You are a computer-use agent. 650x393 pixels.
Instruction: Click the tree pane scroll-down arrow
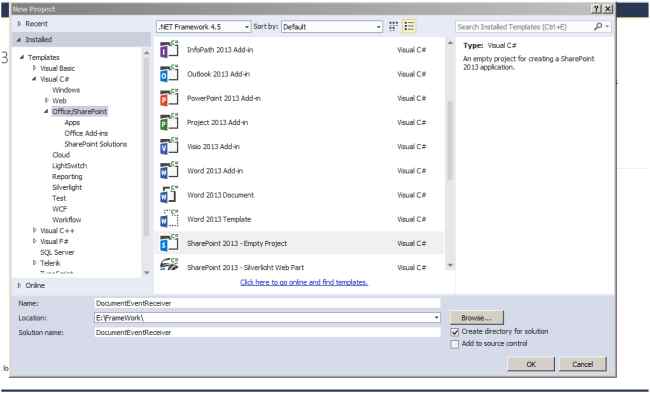pos(146,272)
